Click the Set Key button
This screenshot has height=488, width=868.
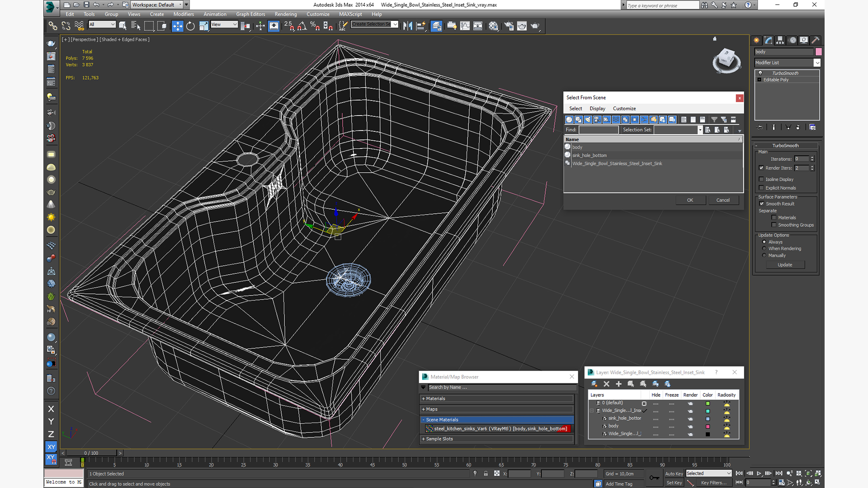tap(674, 483)
